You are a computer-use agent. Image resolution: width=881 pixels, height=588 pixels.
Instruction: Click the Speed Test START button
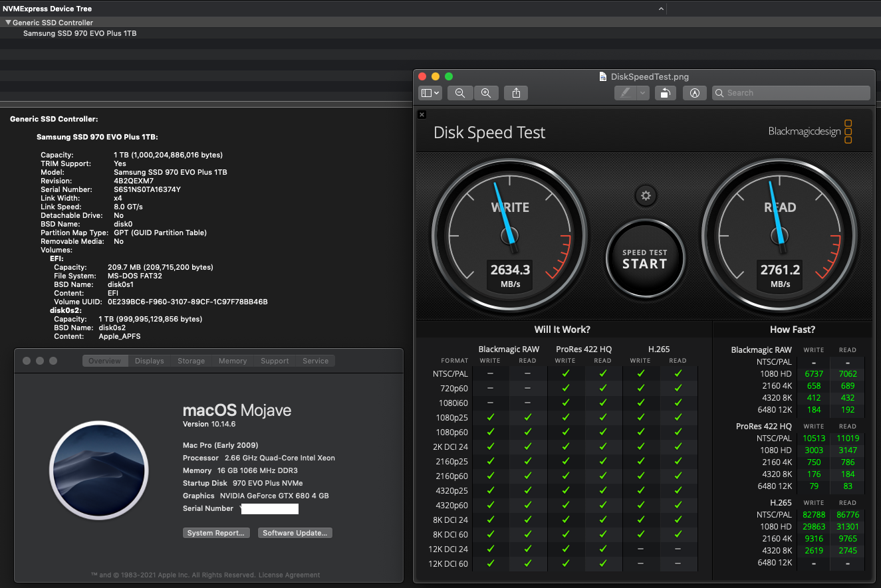click(x=645, y=259)
